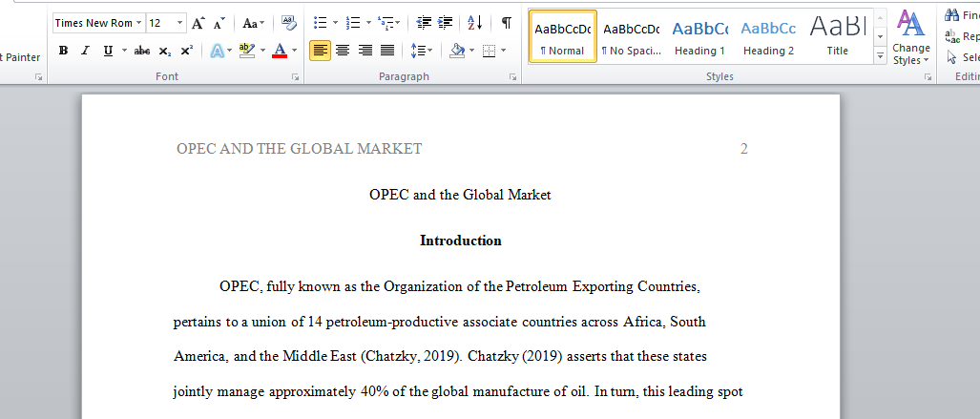Click Align Text Right icon

[x=365, y=51]
